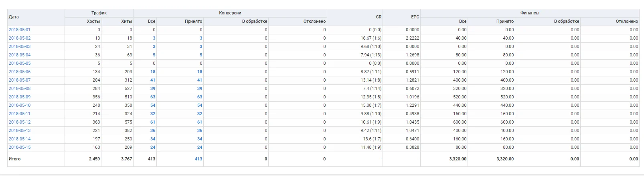The height and width of the screenshot is (176, 644).
Task: Open the 2018-05-09 date link
Action: pyautogui.click(x=19, y=97)
